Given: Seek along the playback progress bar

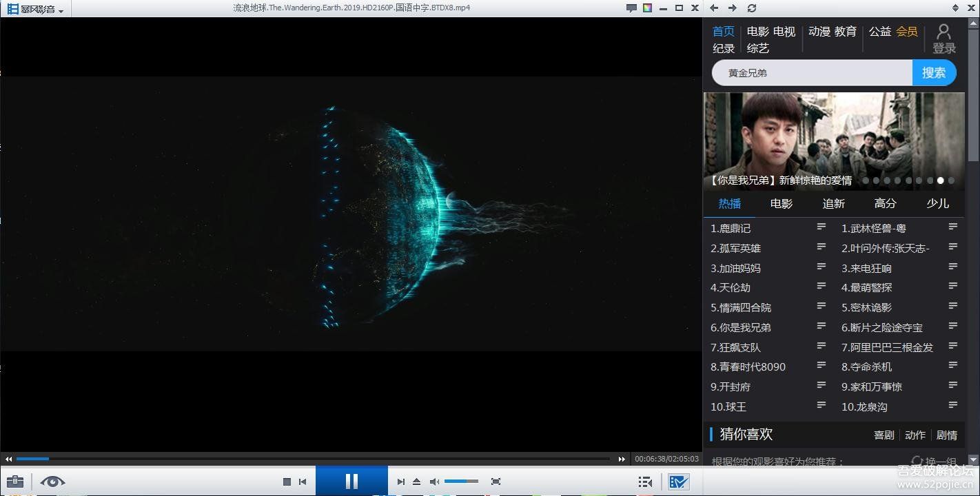Looking at the screenshot, I should pos(313,459).
